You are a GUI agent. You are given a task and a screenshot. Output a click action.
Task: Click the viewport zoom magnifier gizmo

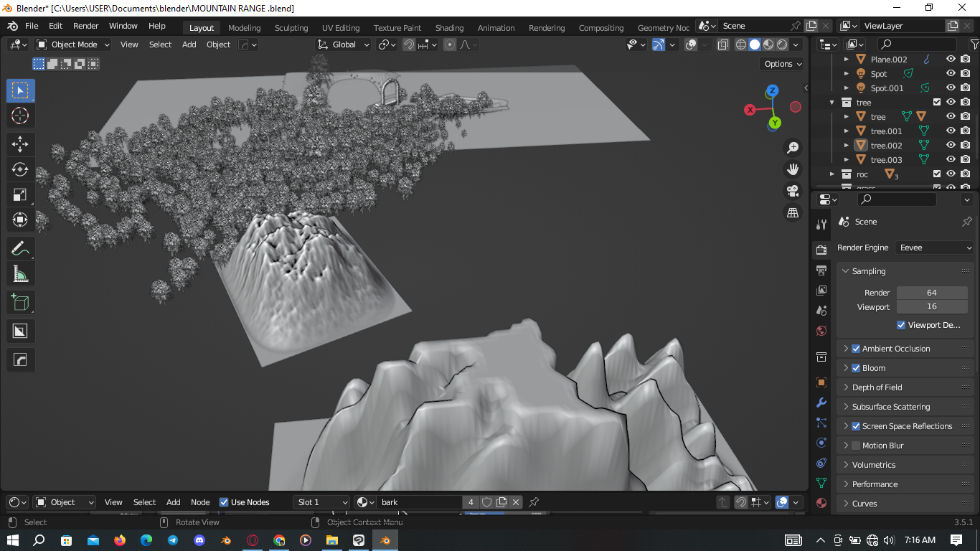tap(793, 148)
